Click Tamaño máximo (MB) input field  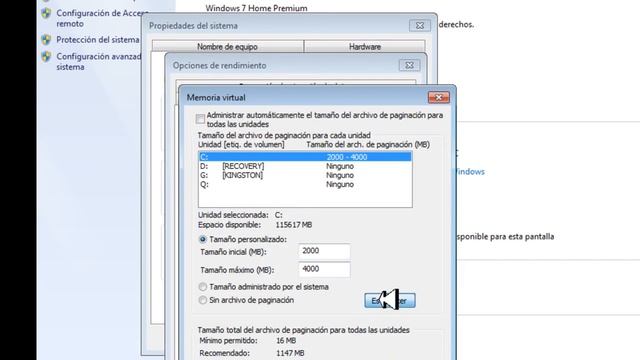pyautogui.click(x=324, y=269)
